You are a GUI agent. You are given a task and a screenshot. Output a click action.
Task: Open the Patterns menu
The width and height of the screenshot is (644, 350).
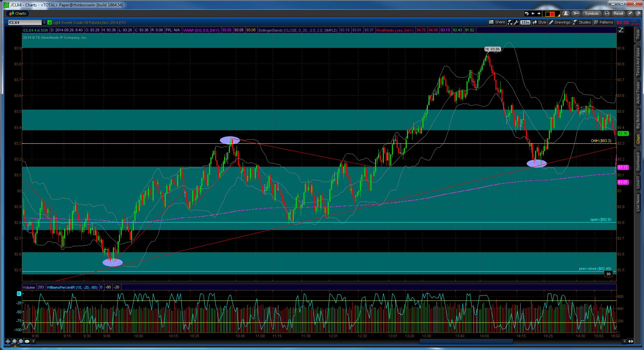(x=604, y=22)
